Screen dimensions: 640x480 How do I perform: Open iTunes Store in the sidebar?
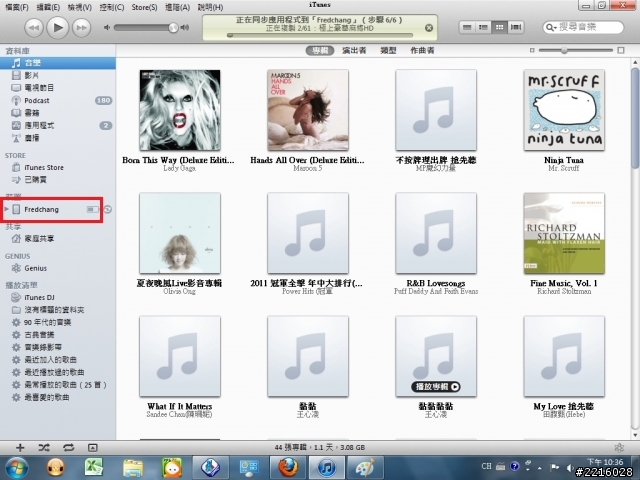[58, 167]
